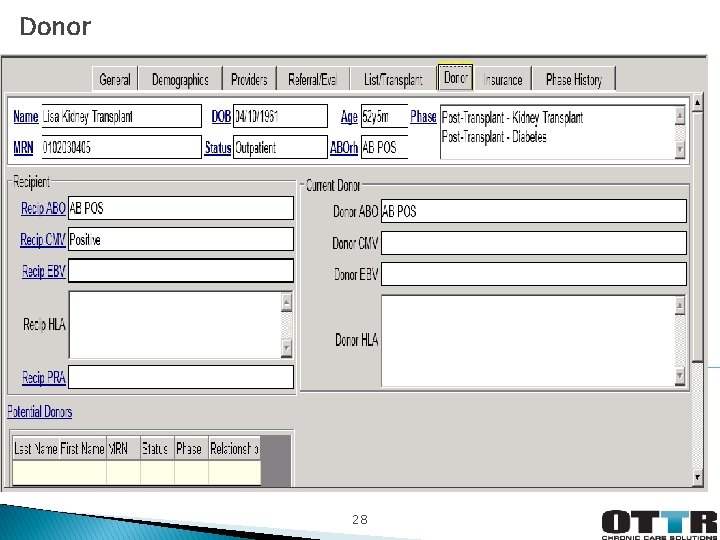Open the Recip PRA link
The width and height of the screenshot is (720, 540).
[44, 377]
